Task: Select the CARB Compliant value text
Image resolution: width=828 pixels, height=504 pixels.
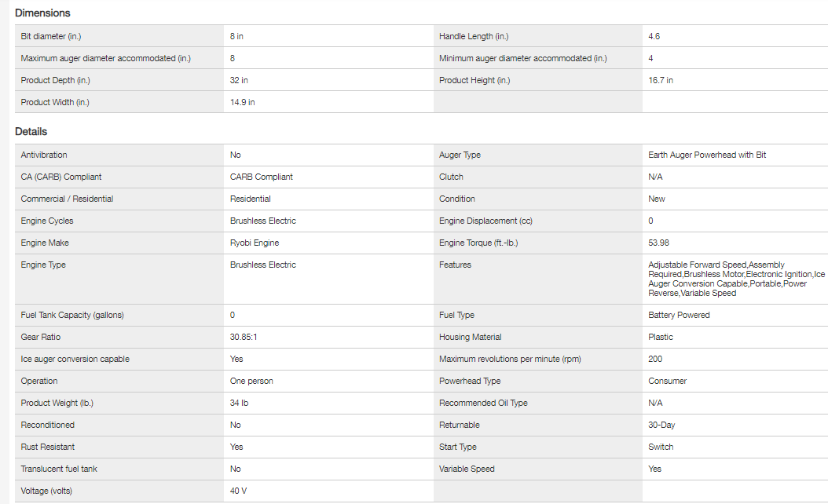Action: click(x=261, y=177)
